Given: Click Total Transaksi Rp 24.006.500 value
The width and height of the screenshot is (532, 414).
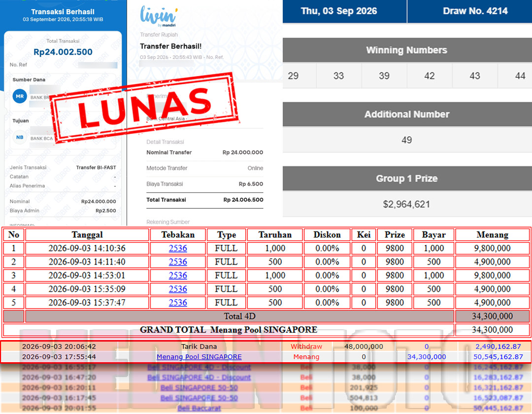Looking at the screenshot, I should point(243,200).
